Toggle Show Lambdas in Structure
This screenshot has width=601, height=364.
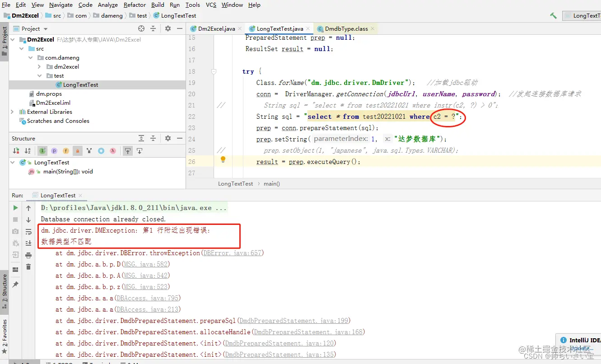click(x=113, y=151)
